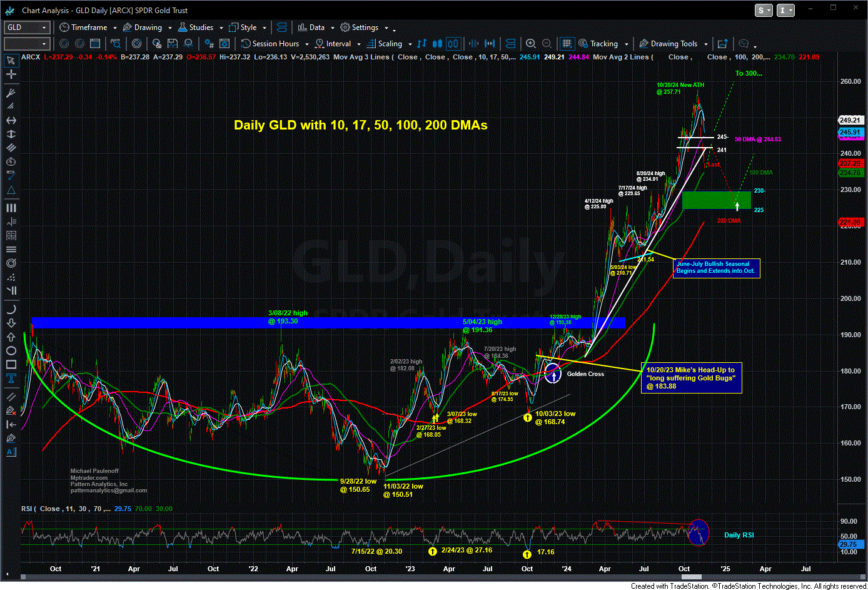Pick the parallel lines channel tool

[11, 148]
